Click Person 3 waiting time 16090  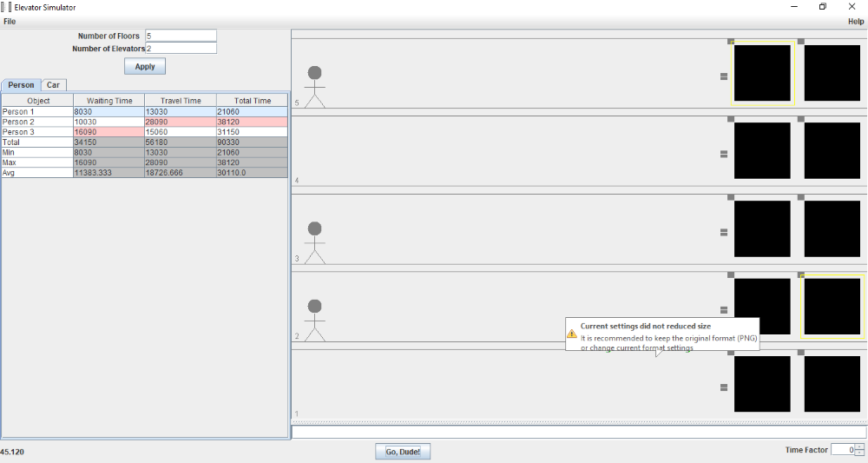pos(109,132)
